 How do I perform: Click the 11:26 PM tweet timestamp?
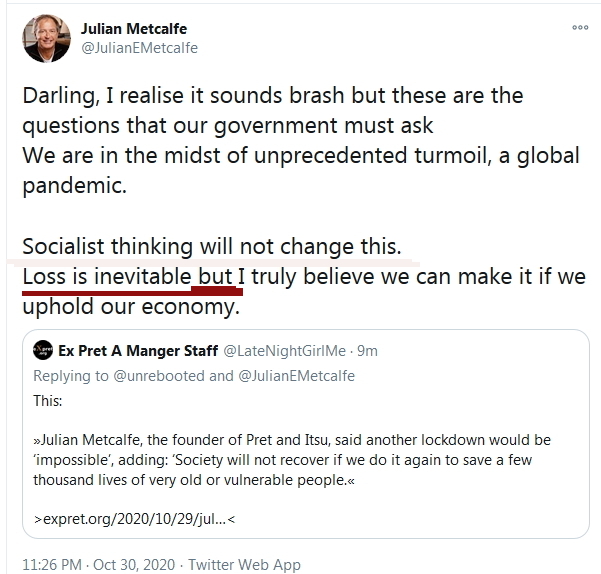(53, 564)
